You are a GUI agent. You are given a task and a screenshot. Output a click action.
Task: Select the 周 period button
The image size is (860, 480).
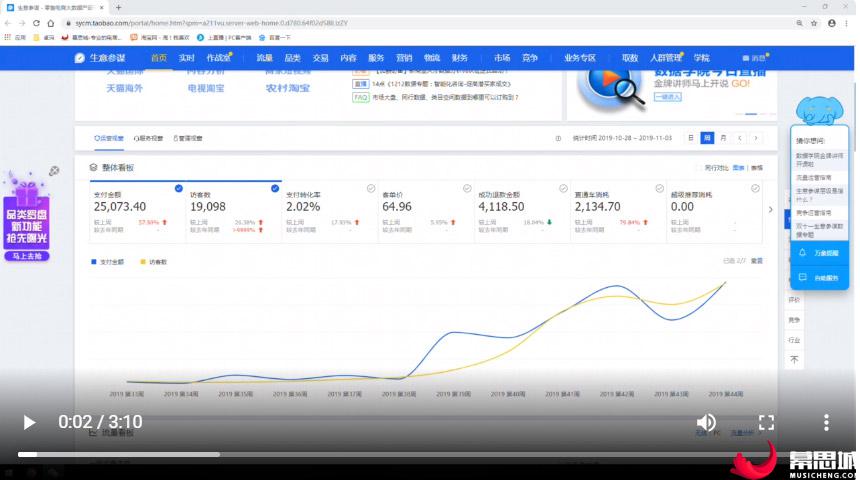[707, 138]
